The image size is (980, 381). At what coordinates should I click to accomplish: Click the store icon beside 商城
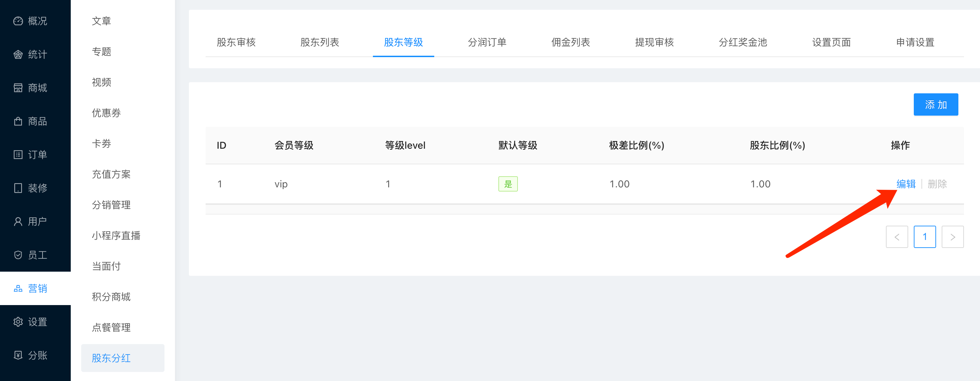point(18,88)
